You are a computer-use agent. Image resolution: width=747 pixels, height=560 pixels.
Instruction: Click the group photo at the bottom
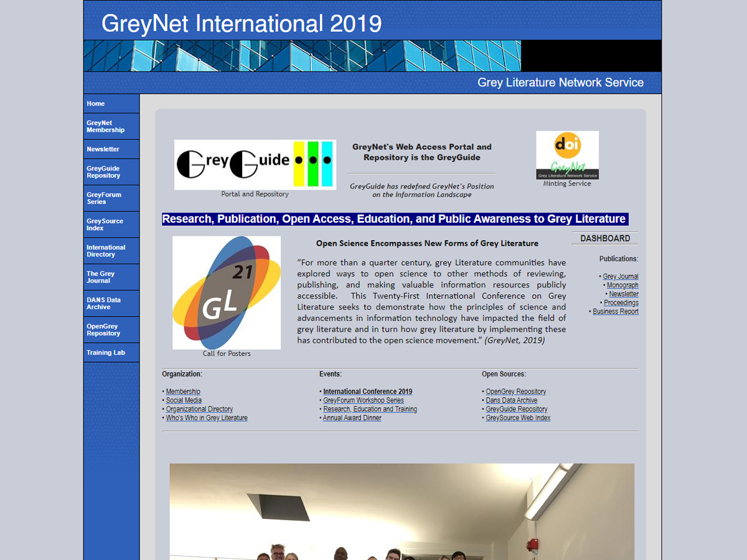tap(402, 511)
